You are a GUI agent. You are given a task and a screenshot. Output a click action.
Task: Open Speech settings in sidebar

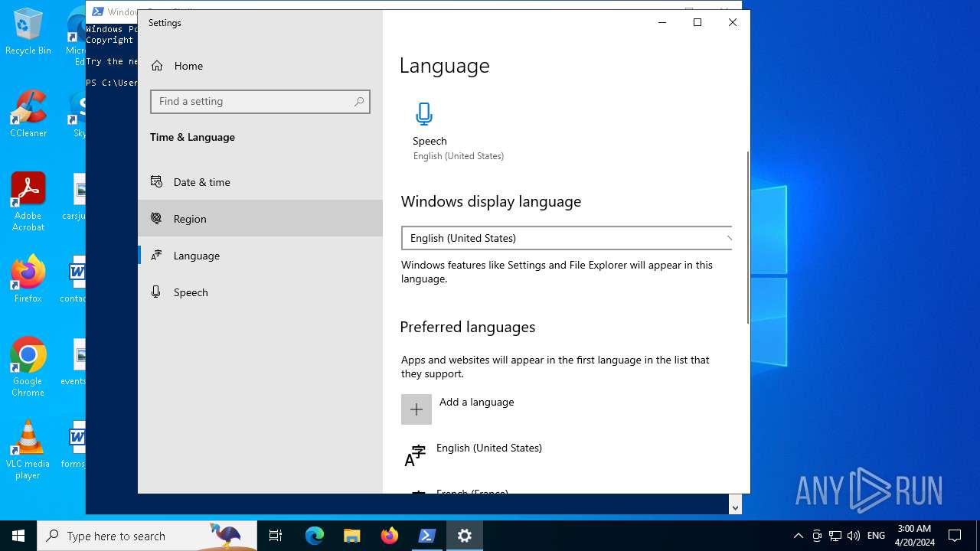(x=260, y=292)
